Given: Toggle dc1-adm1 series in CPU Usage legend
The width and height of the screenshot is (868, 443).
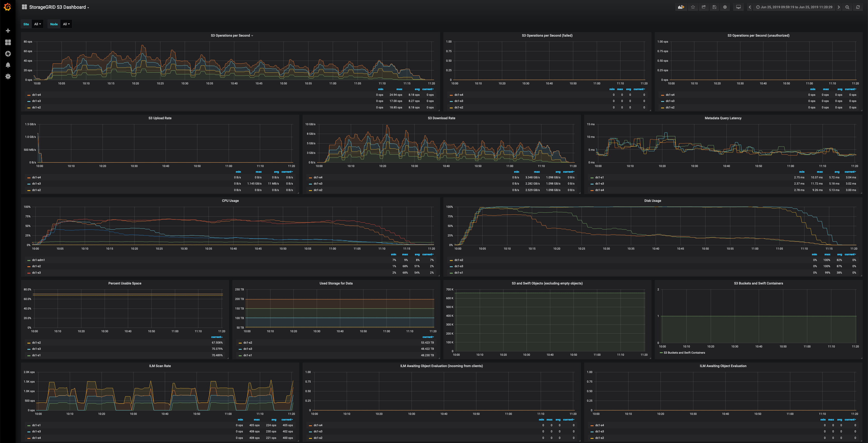Looking at the screenshot, I should coord(38,260).
